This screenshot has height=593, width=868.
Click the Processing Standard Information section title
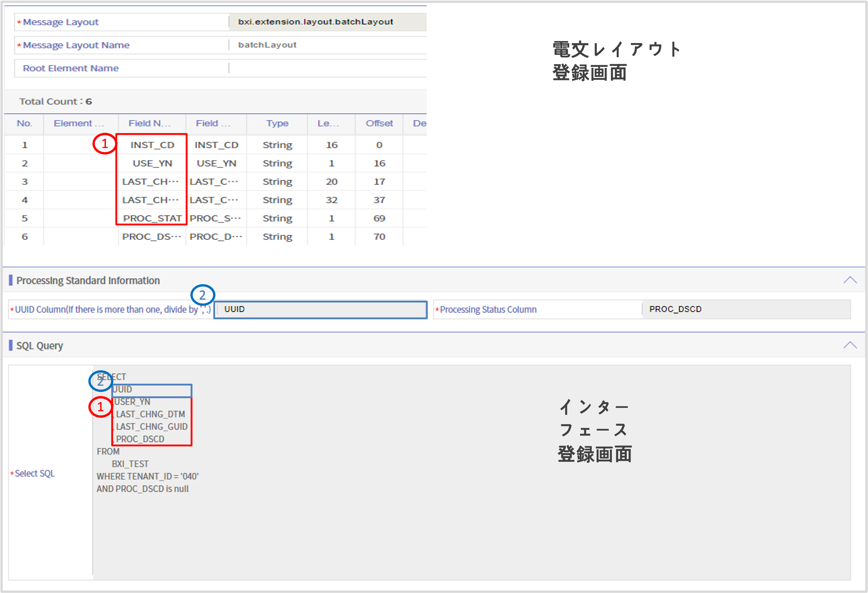coord(88,280)
